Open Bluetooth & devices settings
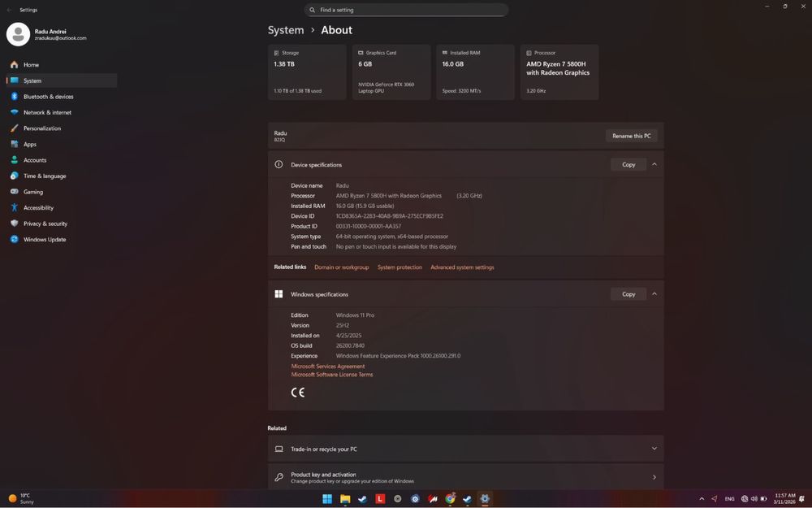 coord(61,97)
